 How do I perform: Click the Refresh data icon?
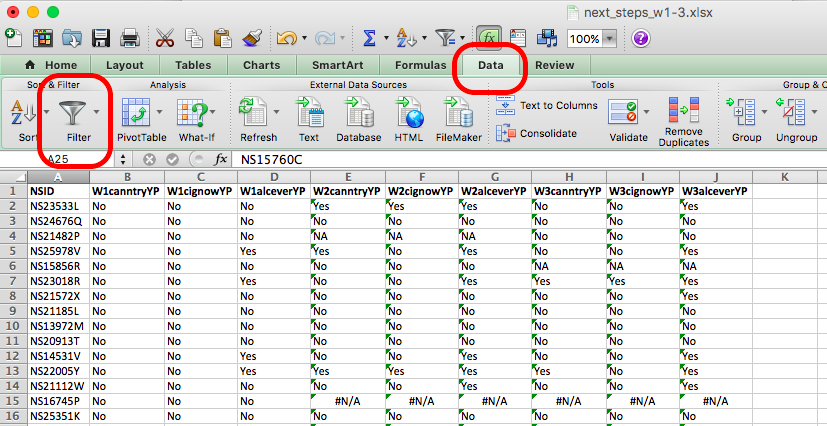click(254, 110)
